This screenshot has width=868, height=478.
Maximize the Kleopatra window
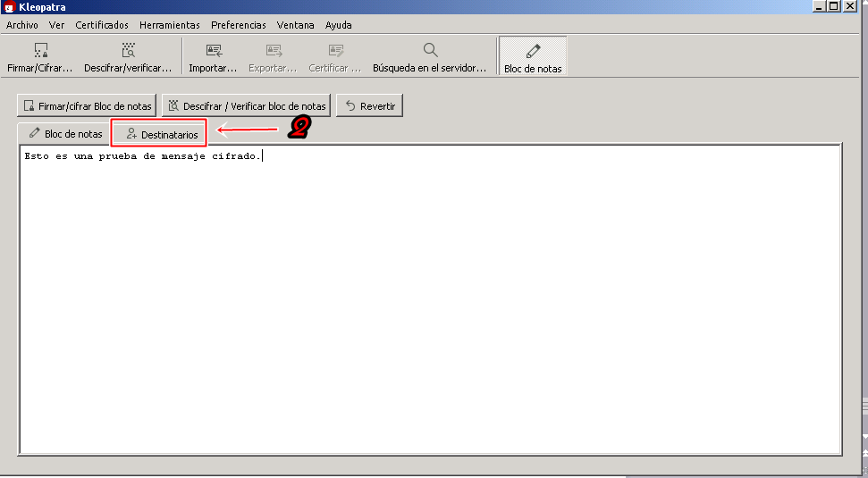pos(834,6)
